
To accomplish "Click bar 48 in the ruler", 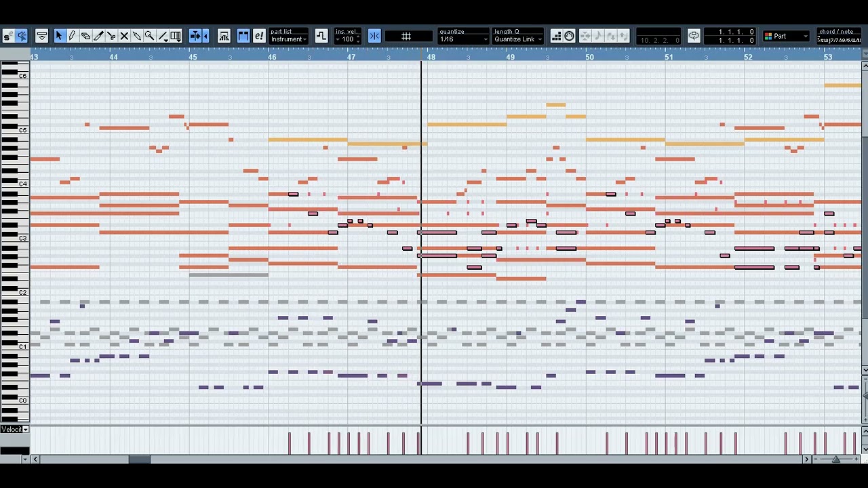I will tap(431, 57).
